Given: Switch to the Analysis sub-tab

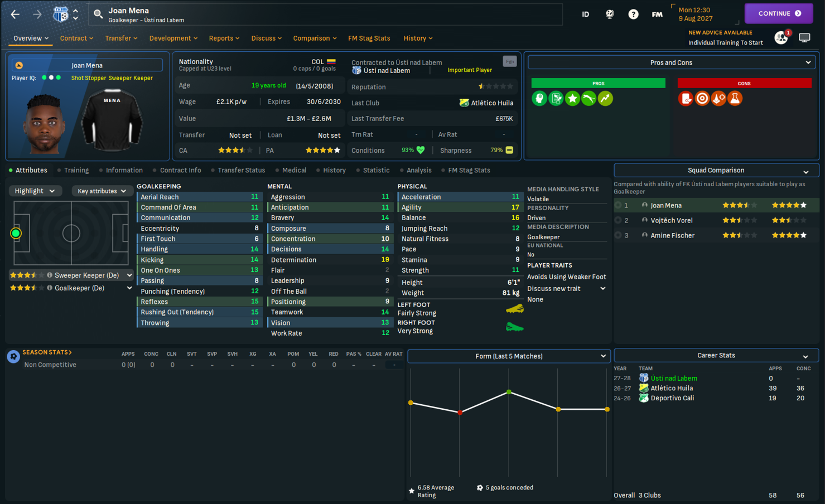Looking at the screenshot, I should point(419,170).
